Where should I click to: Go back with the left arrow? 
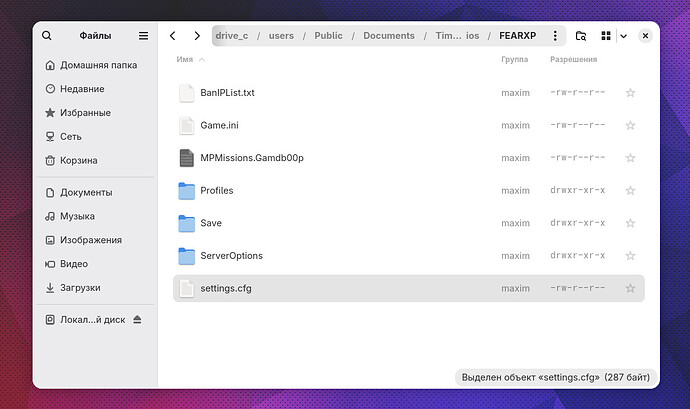pos(173,36)
